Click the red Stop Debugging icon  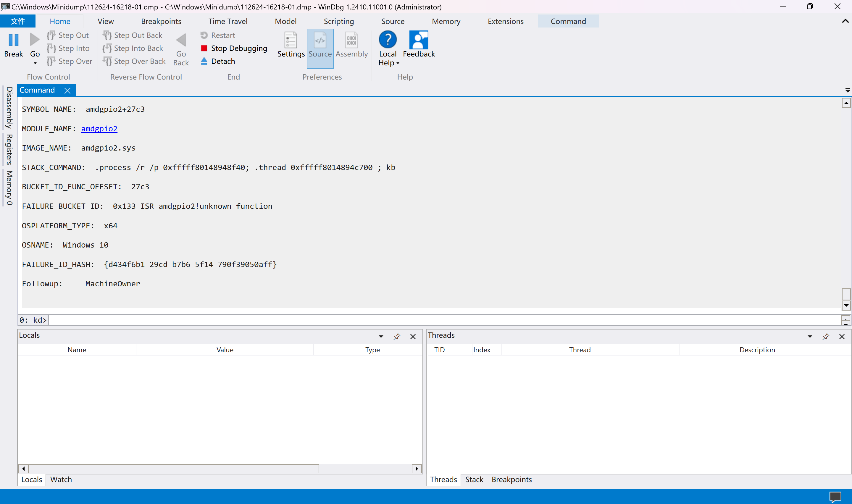[204, 48]
